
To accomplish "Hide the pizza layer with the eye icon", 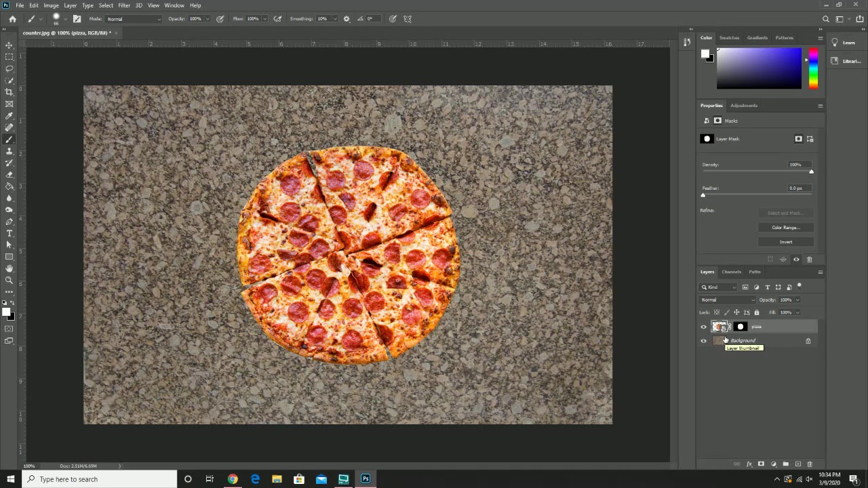I will pyautogui.click(x=703, y=327).
